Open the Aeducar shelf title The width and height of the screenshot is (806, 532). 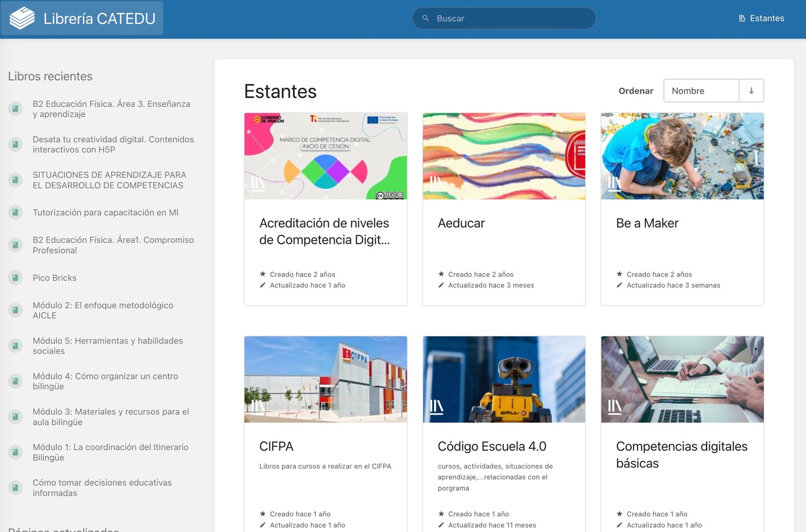pyautogui.click(x=461, y=223)
